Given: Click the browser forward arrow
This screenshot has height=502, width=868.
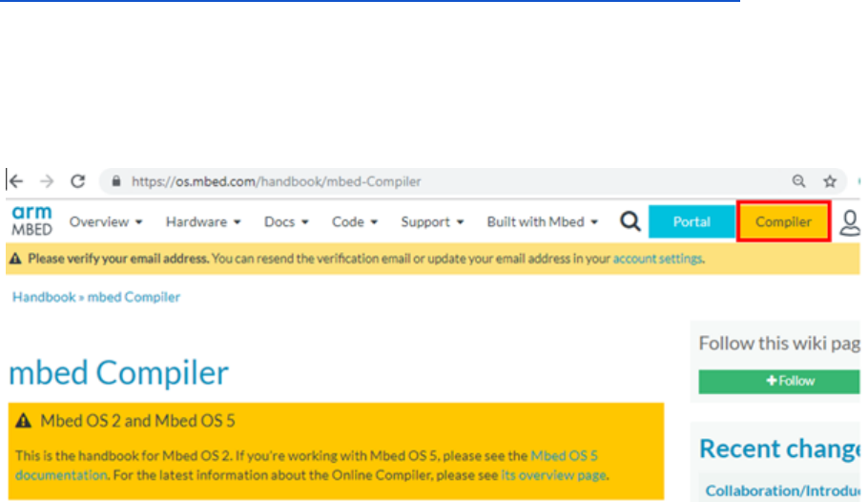Looking at the screenshot, I should pyautogui.click(x=47, y=181).
